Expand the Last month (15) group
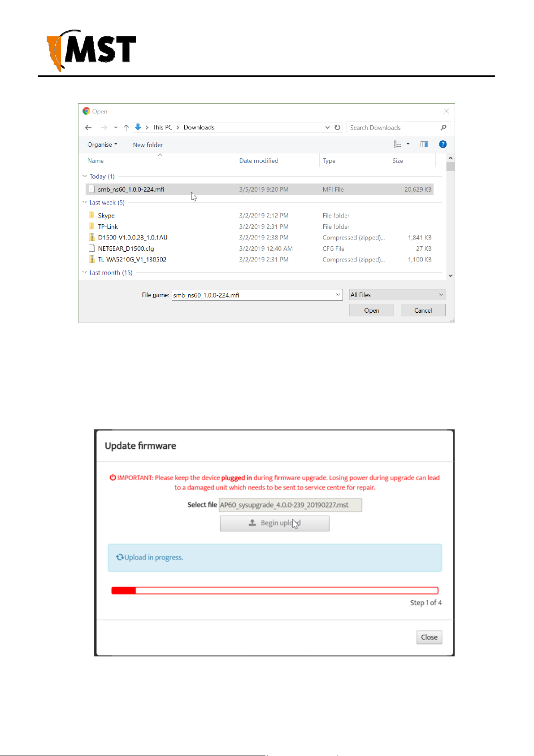Image resolution: width=534 pixels, height=756 pixels. [x=85, y=272]
